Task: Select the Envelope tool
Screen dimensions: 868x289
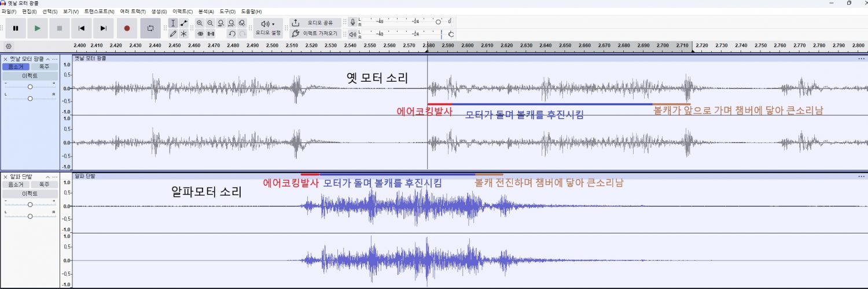Action: coord(184,23)
